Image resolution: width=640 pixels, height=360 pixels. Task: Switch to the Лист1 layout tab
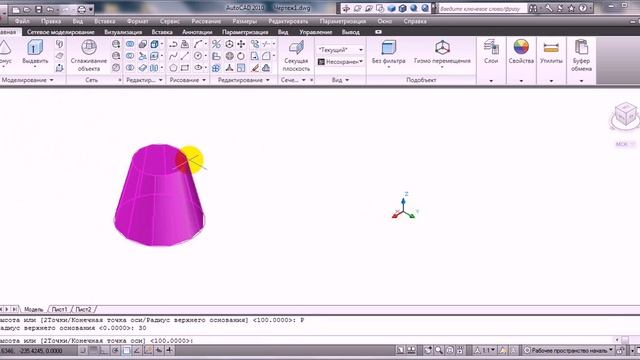click(59, 309)
